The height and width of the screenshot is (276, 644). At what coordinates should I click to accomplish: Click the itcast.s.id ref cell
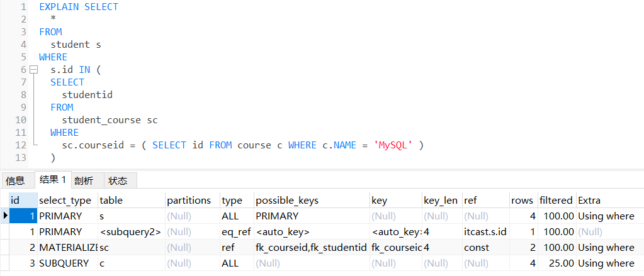pyautogui.click(x=485, y=232)
